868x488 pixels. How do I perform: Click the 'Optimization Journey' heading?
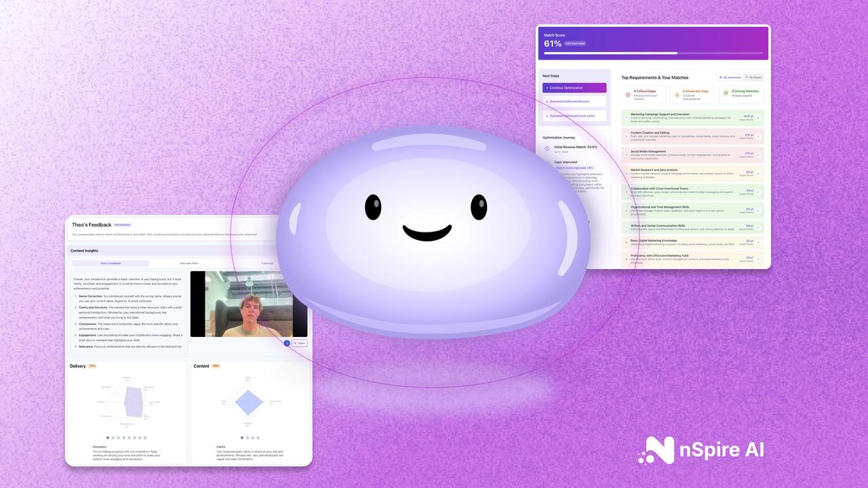(559, 138)
